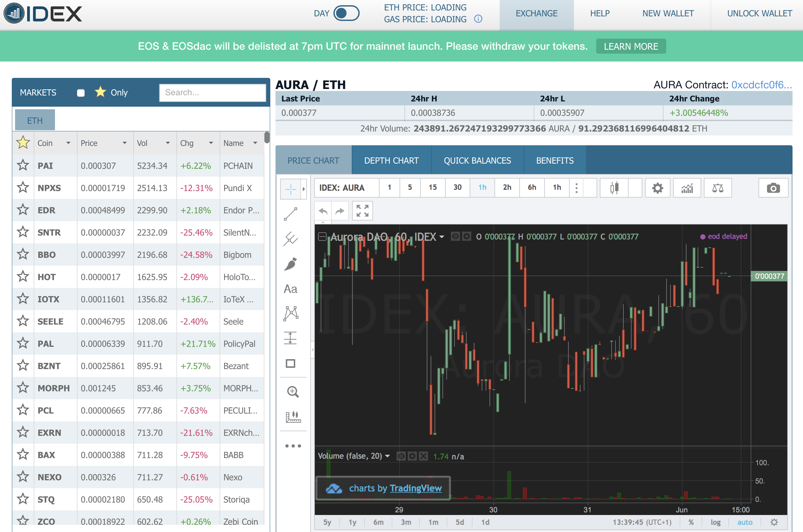Open compare symbols scales icon
803x532 pixels.
(718, 187)
